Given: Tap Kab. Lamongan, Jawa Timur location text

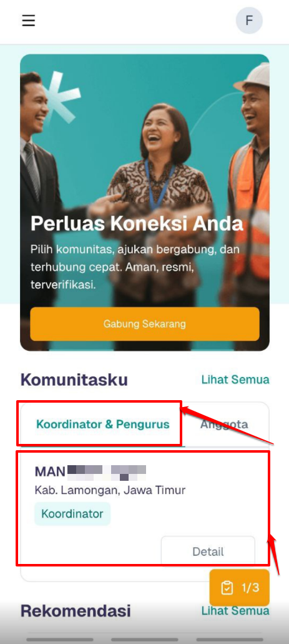Looking at the screenshot, I should (110, 490).
